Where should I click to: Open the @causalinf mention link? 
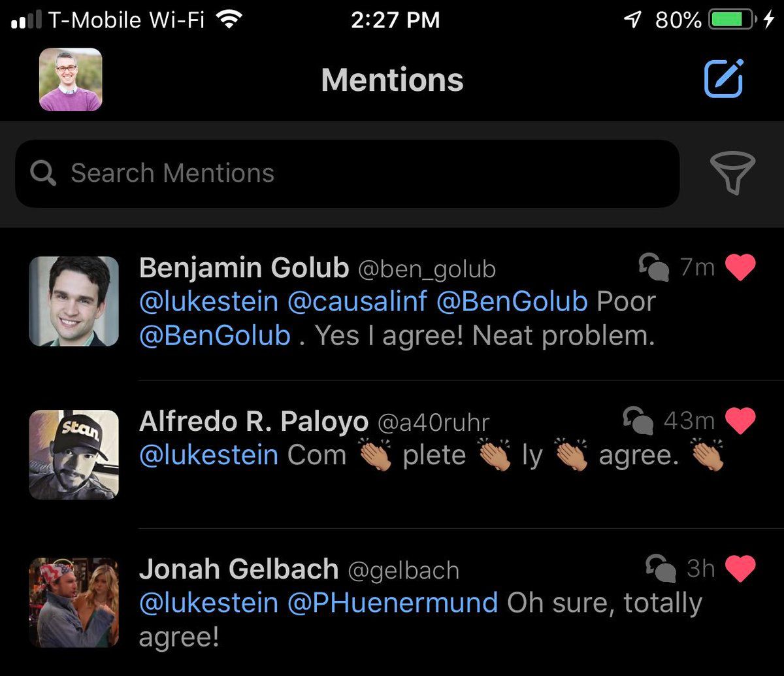(357, 301)
